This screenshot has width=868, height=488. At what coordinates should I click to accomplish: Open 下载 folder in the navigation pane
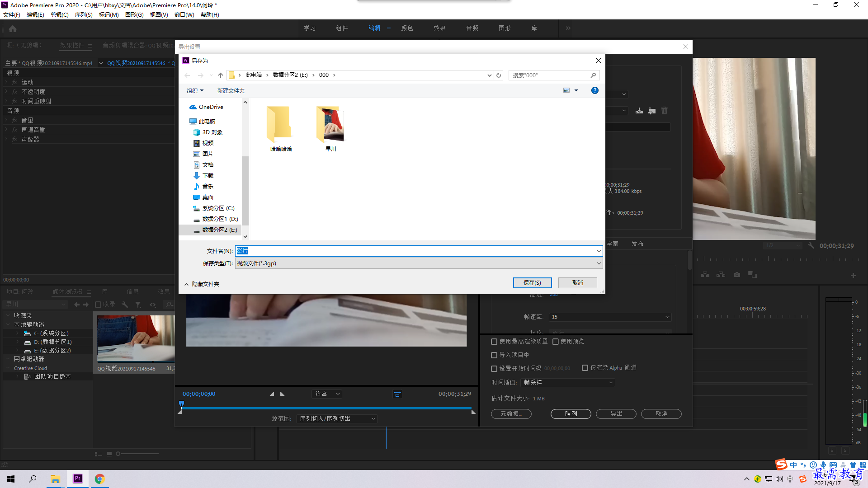(203, 176)
